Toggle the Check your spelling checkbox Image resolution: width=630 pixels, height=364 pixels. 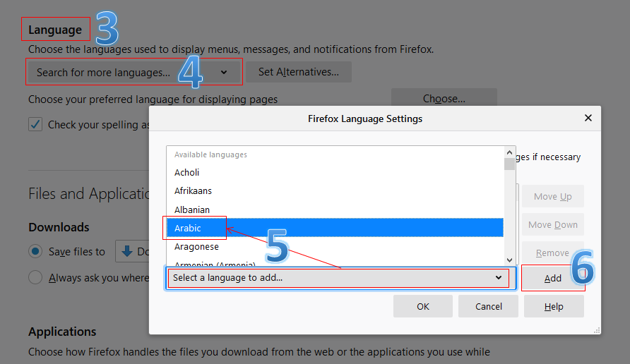[x=35, y=125]
